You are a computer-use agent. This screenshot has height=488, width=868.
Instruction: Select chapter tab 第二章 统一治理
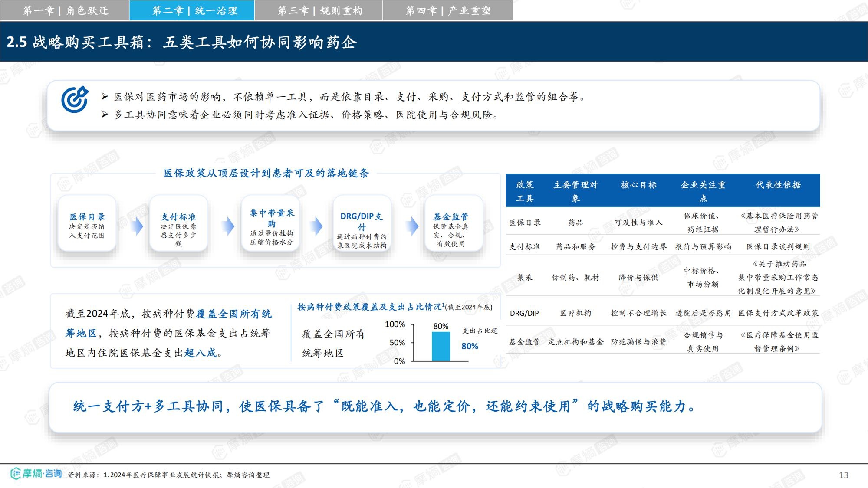192,10
